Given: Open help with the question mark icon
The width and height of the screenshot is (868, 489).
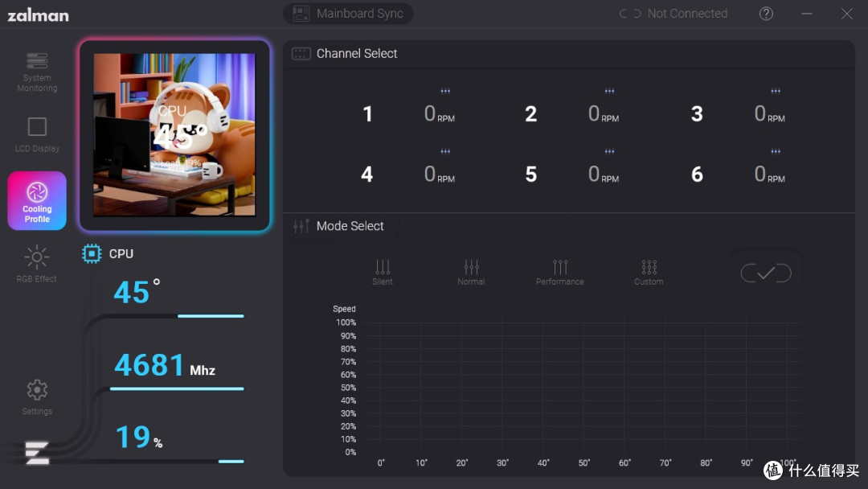Looking at the screenshot, I should point(766,14).
